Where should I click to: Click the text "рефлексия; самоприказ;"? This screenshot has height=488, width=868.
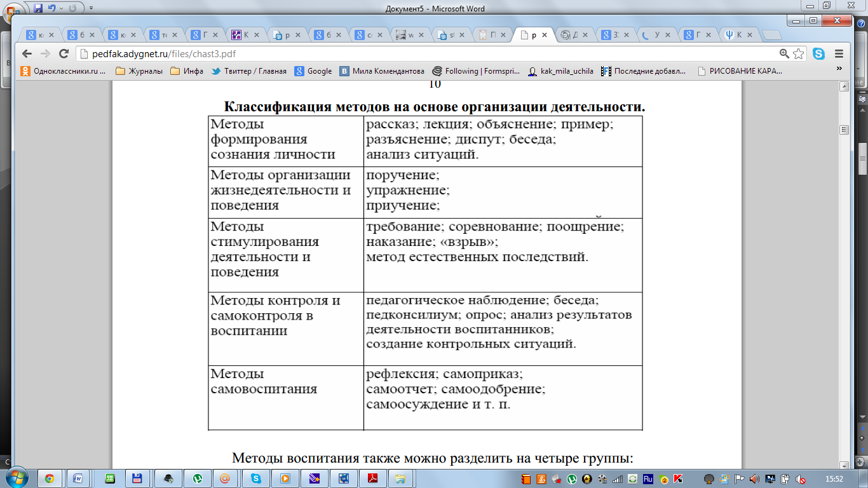pyautogui.click(x=444, y=374)
